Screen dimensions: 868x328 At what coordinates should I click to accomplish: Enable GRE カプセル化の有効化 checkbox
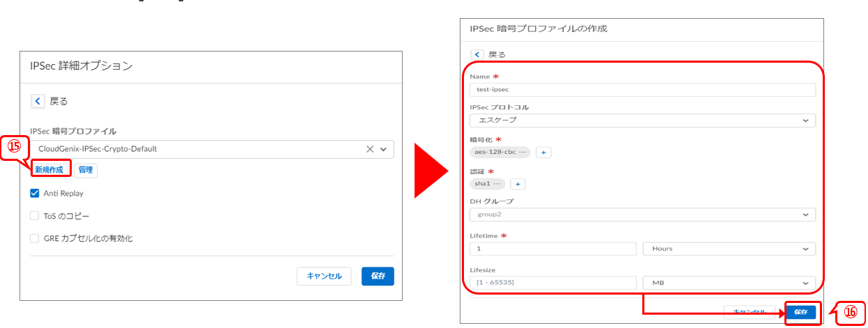coord(35,239)
